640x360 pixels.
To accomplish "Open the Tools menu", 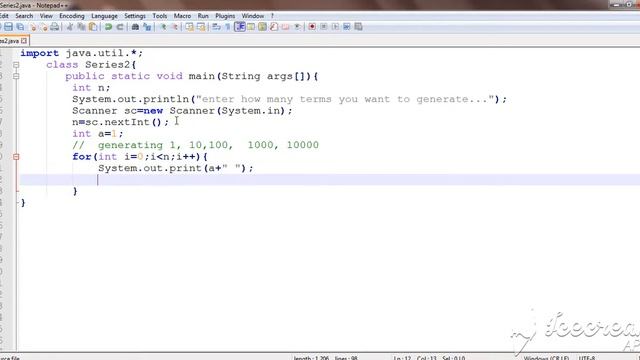I will pos(160,16).
